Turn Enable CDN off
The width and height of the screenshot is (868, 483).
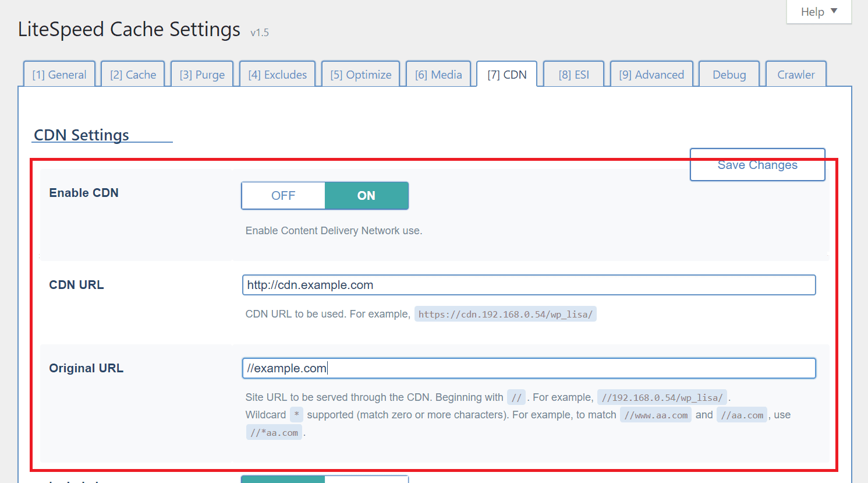click(284, 196)
